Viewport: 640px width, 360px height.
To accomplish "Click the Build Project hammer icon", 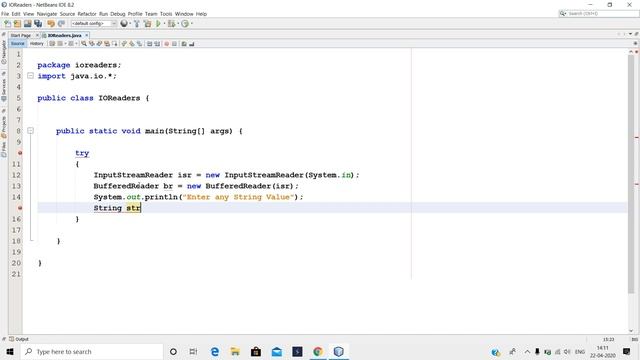I will (137, 24).
